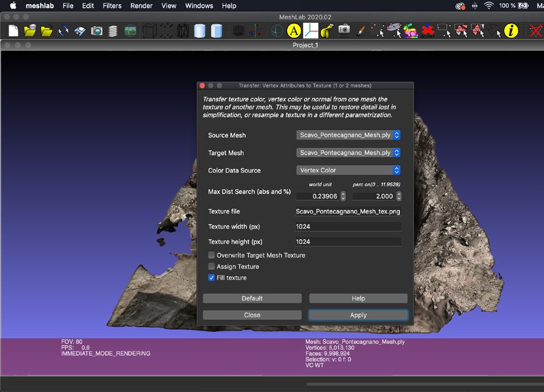Click Apply to run the filter

(x=359, y=315)
